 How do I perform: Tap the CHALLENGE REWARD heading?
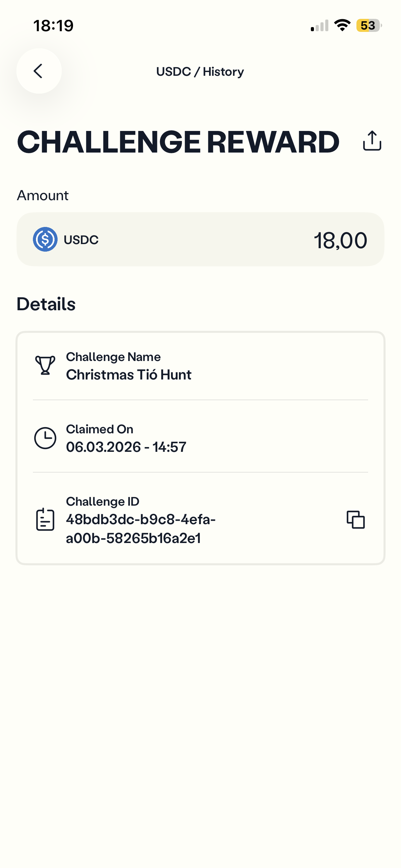pos(178,142)
